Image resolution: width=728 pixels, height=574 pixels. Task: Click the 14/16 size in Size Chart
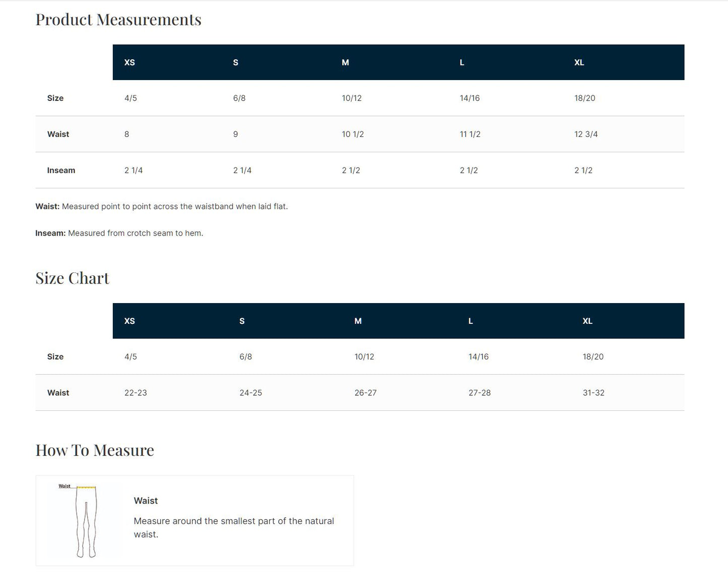coord(479,356)
